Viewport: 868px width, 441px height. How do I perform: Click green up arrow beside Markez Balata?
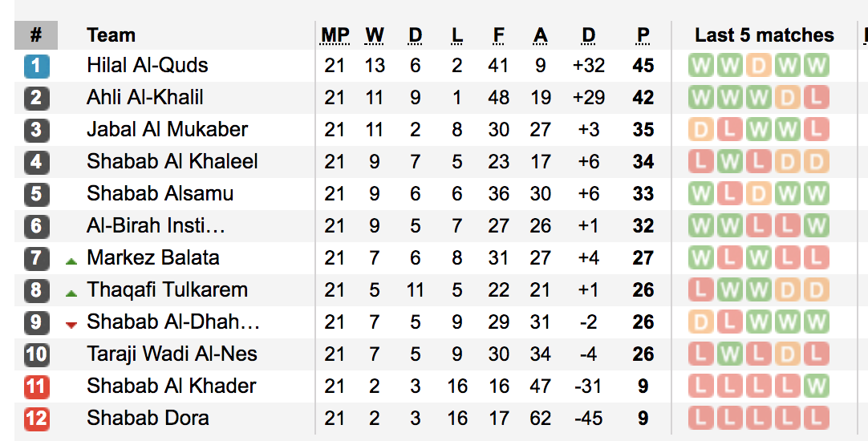click(71, 261)
